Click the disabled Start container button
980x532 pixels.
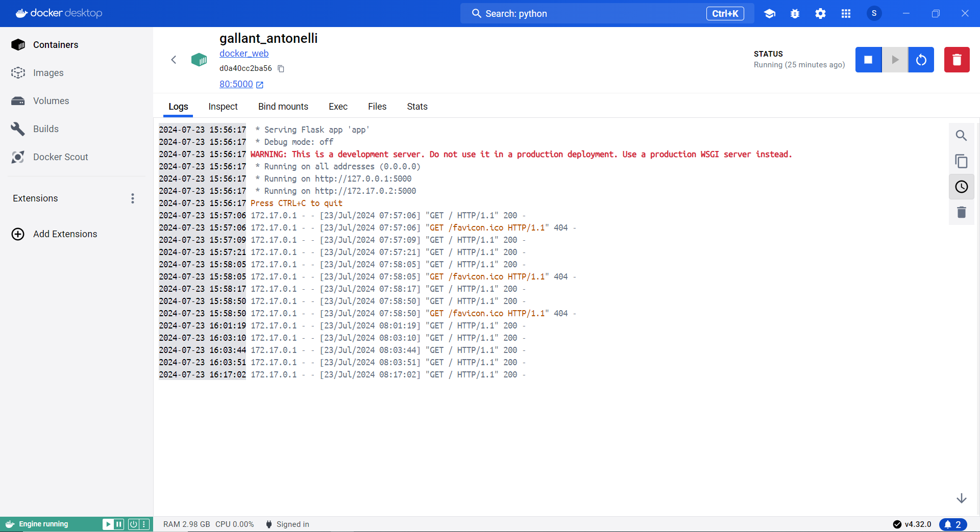pos(895,60)
